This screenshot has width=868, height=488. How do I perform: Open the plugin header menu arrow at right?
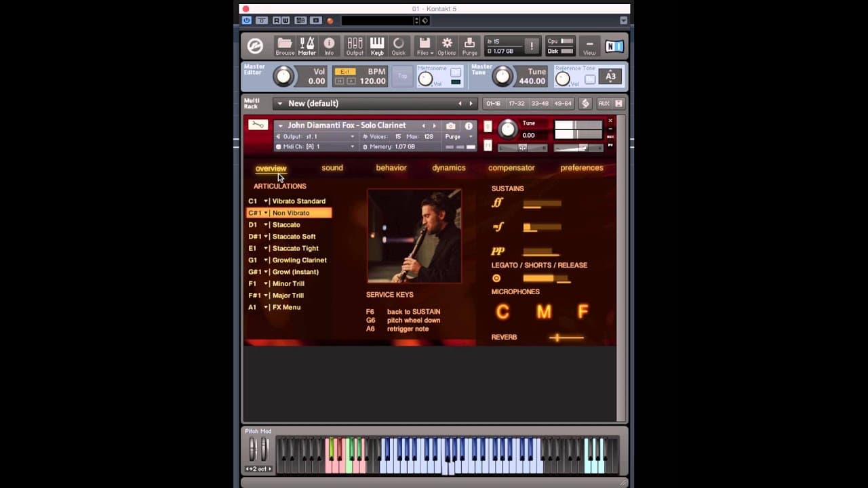[623, 21]
